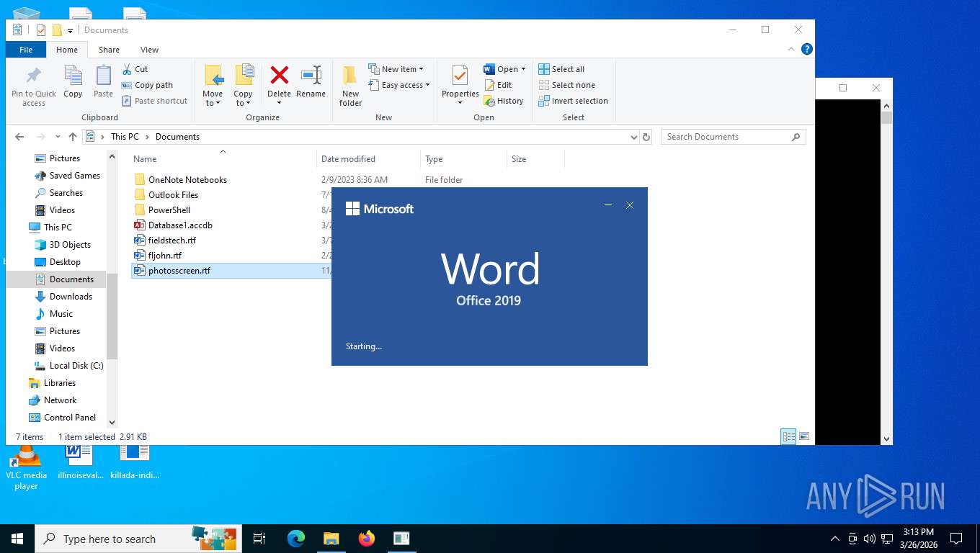Click Select none
The image size is (980, 553).
click(566, 85)
